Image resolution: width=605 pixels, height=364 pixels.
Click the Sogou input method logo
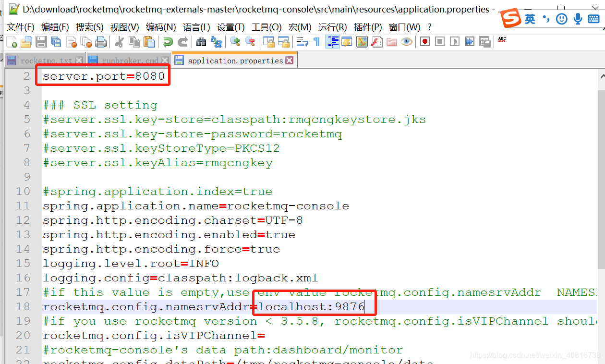coord(511,18)
